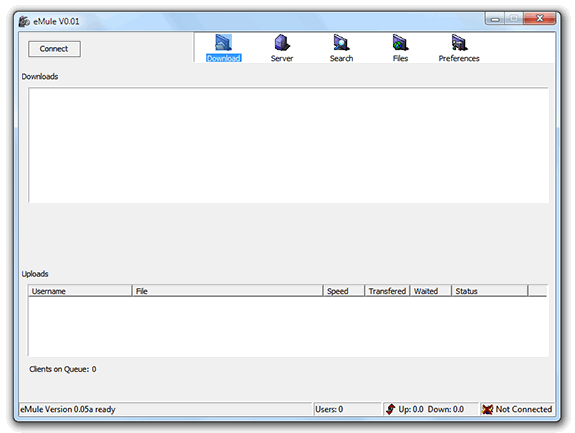The height and width of the screenshot is (433, 575).
Task: Click the Downloads section label
Action: pos(40,77)
